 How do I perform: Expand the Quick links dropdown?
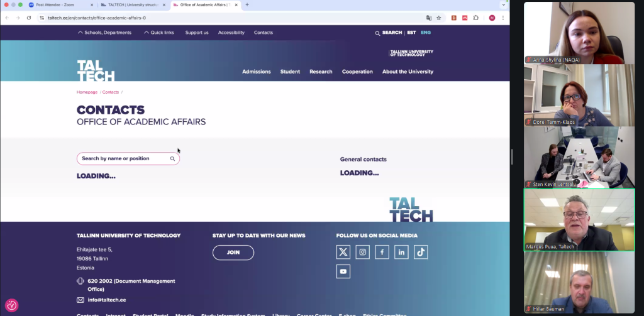point(158,33)
